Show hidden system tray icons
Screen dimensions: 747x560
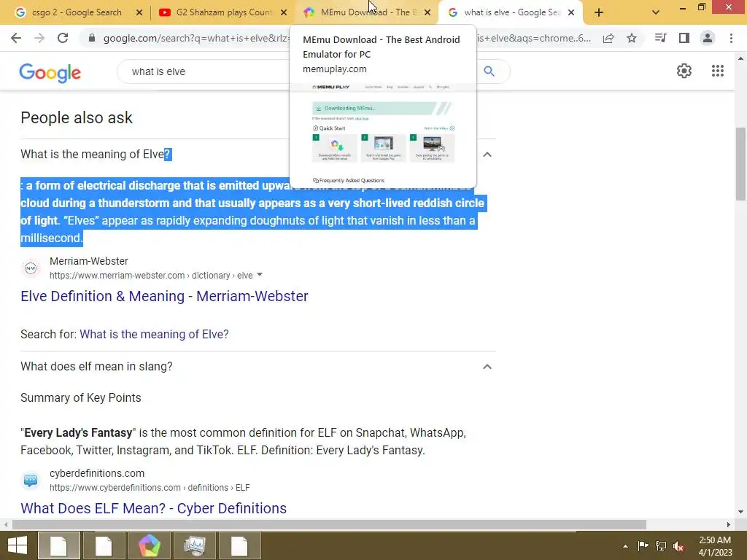point(625,546)
